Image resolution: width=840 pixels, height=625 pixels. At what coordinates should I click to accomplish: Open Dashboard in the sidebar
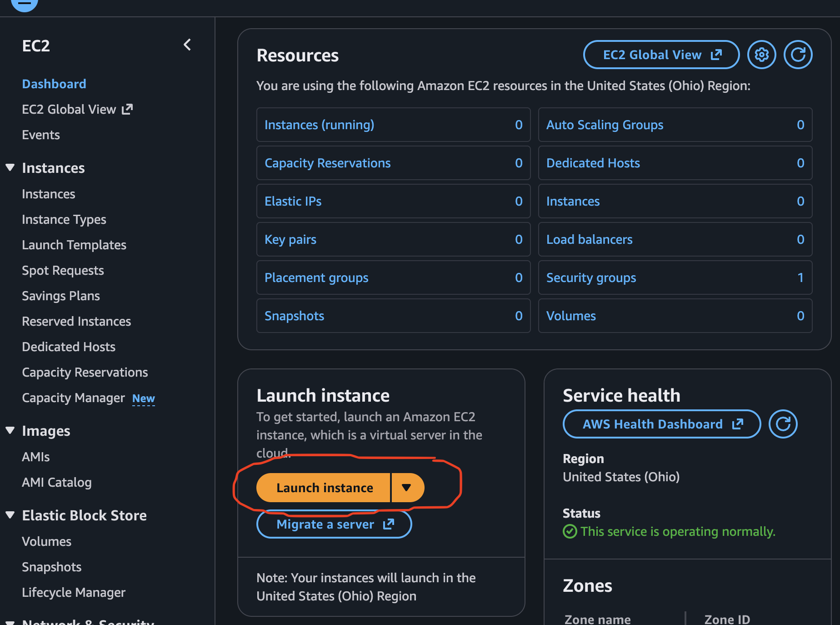point(54,84)
